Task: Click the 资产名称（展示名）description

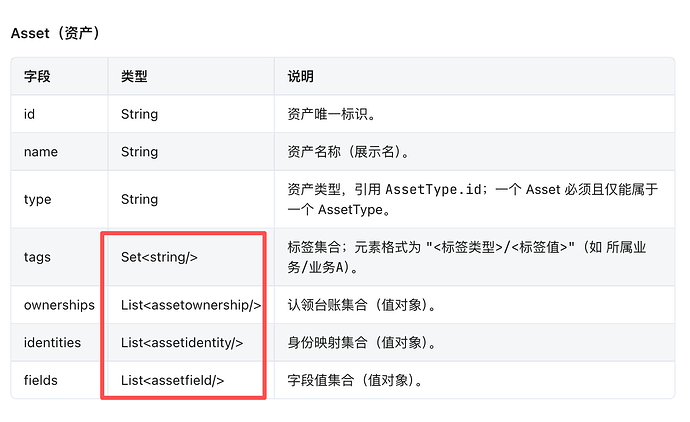Action: [x=348, y=152]
